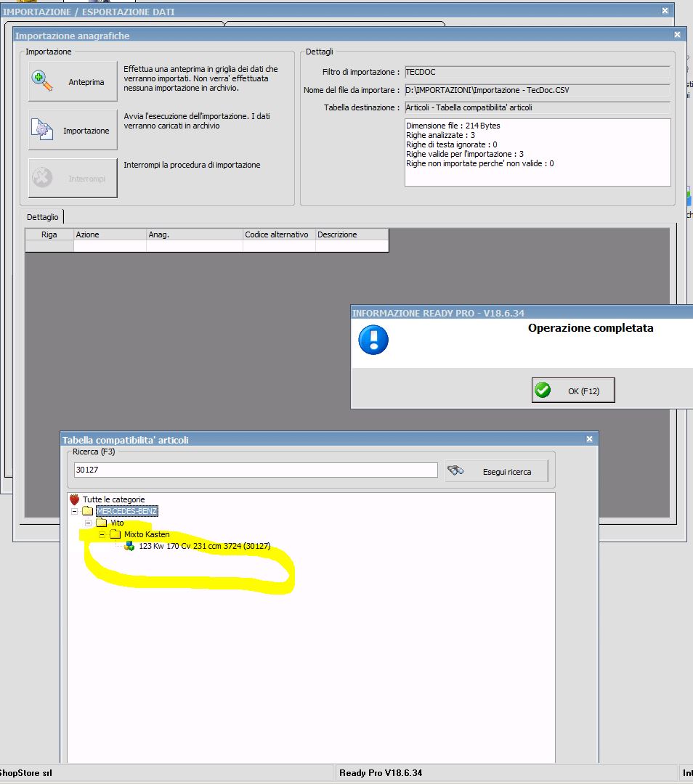
Task: Click the Anag. column header
Action: [x=194, y=234]
